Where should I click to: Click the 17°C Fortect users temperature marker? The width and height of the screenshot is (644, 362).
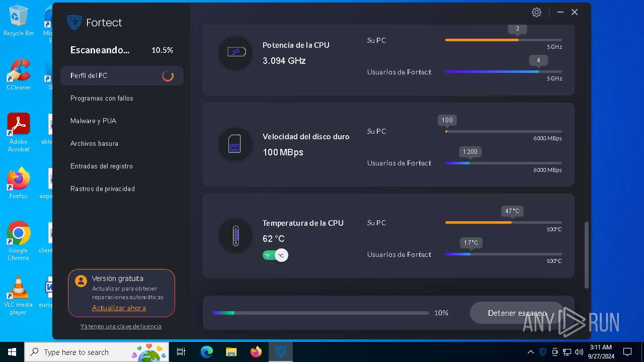[471, 243]
